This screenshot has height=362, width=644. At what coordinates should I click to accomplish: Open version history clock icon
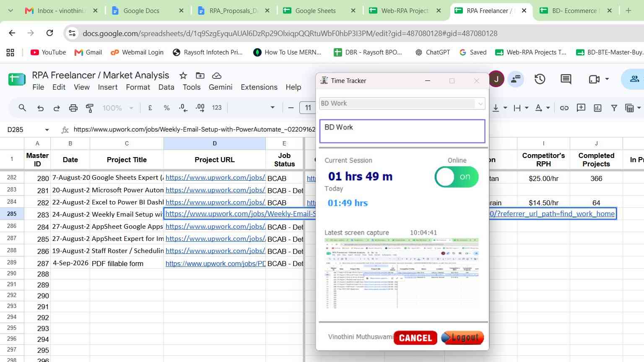pos(540,79)
